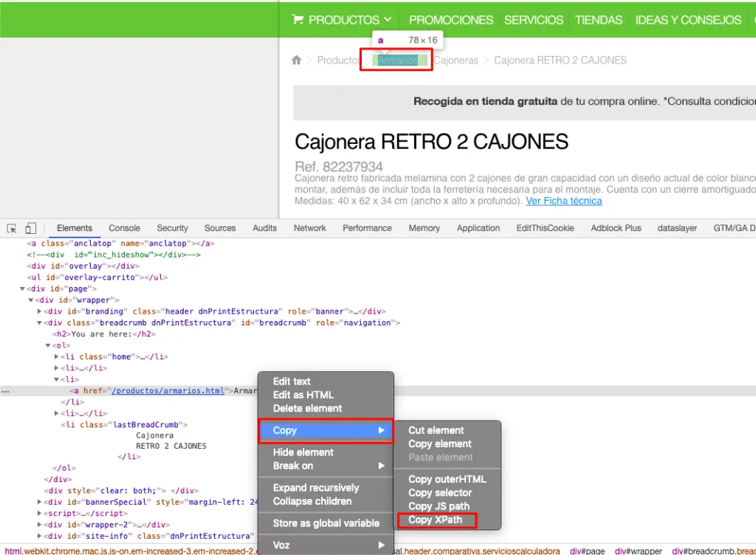
Task: Open SERVICIOS in the site navigation
Action: [x=533, y=20]
